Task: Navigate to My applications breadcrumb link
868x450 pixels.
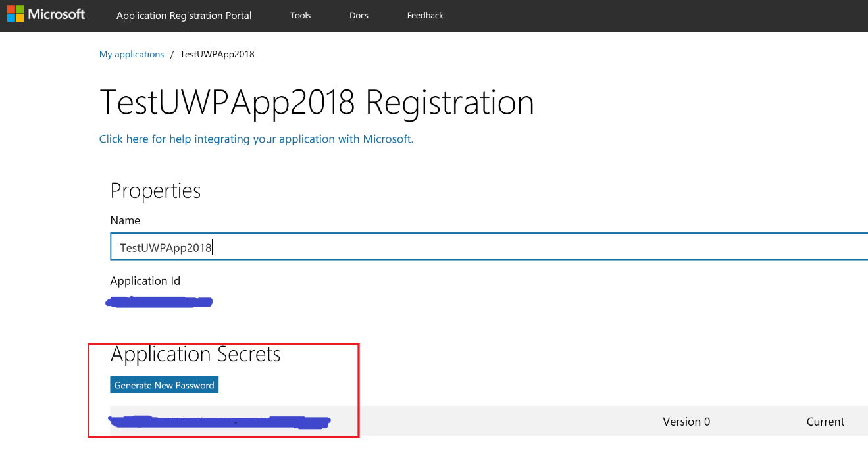Action: pyautogui.click(x=132, y=54)
